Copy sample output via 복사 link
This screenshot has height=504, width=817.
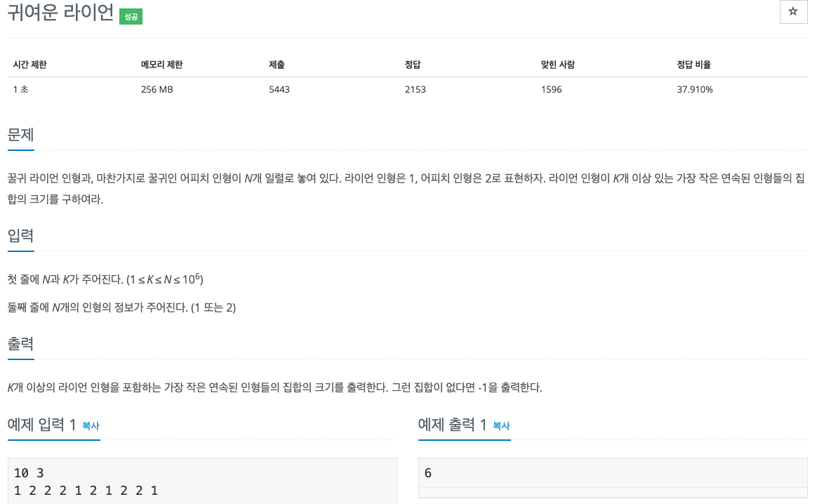point(501,426)
